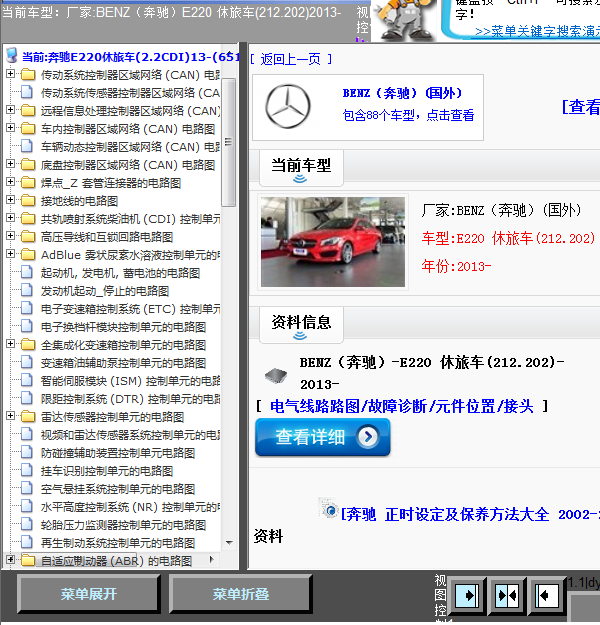600x625 pixels.
Task: Click the red Mercedes car thumbnail
Action: 333,242
